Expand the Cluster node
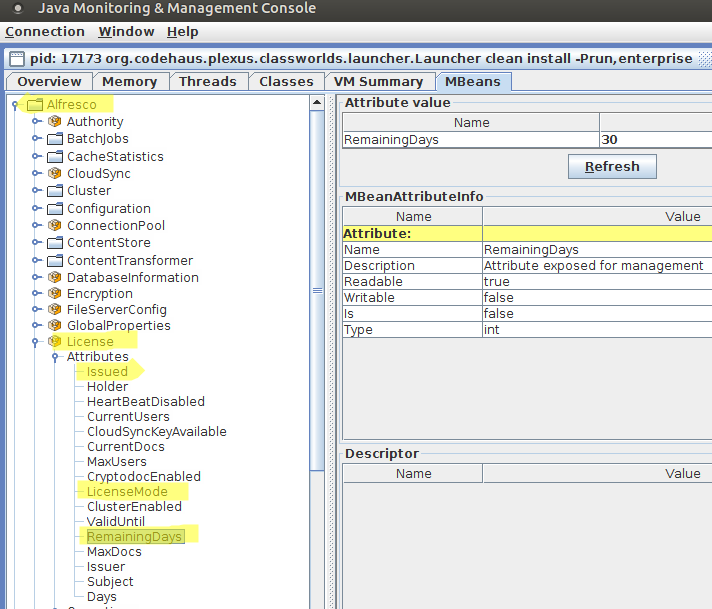Screen dimensions: 712x609 35,190
